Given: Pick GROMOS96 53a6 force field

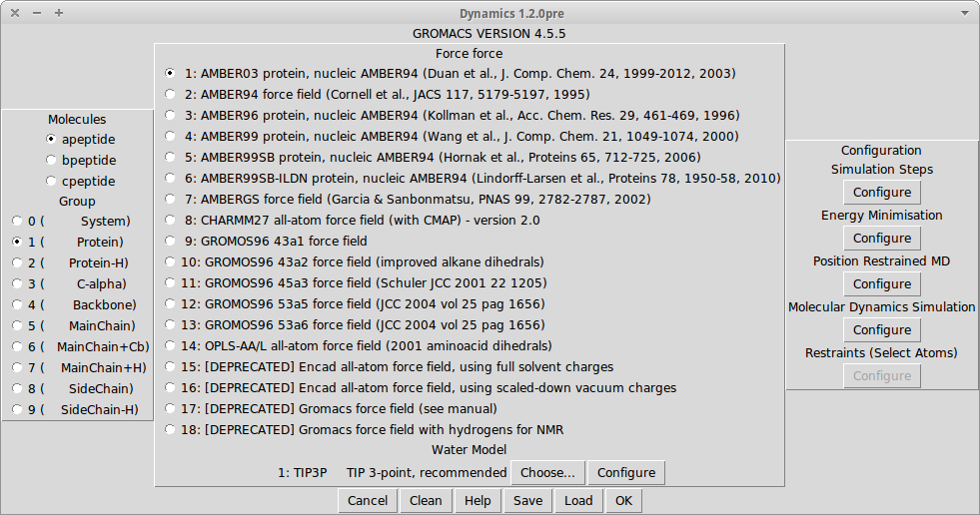Looking at the screenshot, I should pyautogui.click(x=171, y=325).
